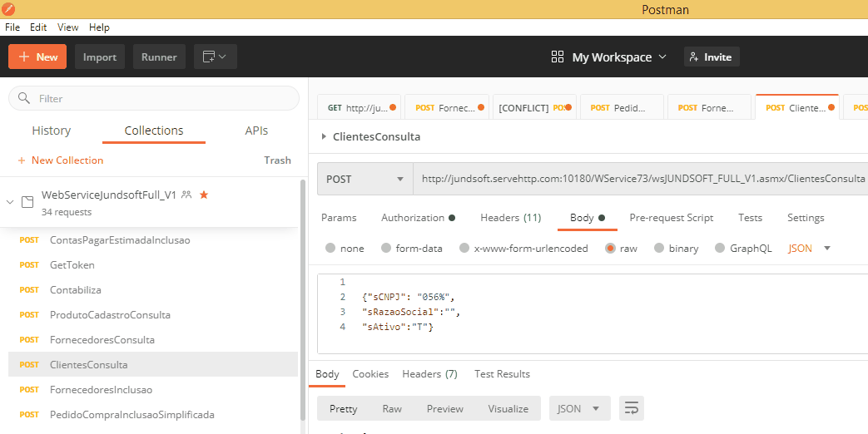Click the search magnifier icon in the Filter box
Screen dimensions: 868x434
coord(24,98)
